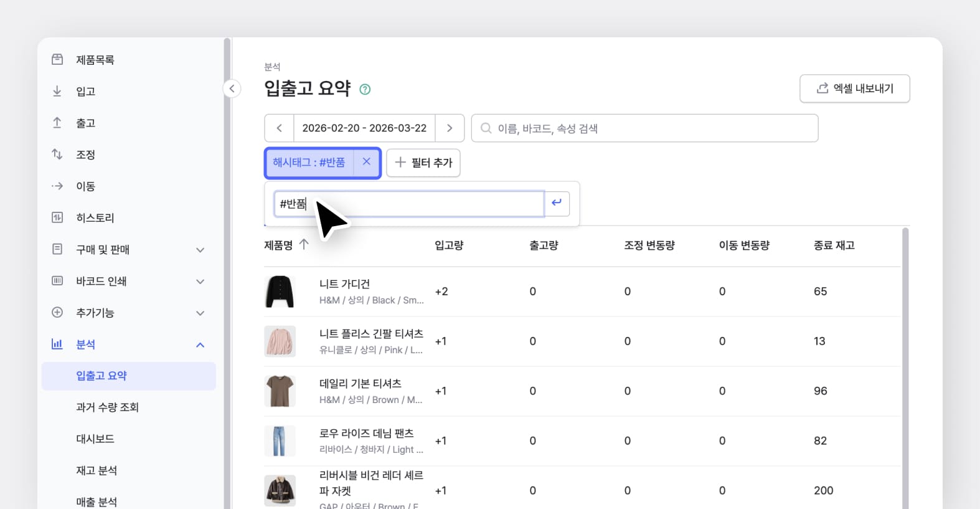
Task: Open the 데일리 기본 티셔츠 thumbnail
Action: coord(280,391)
